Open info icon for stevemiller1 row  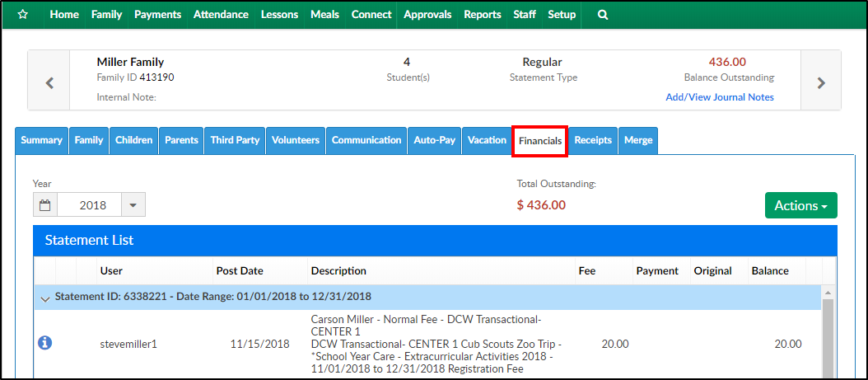[44, 344]
